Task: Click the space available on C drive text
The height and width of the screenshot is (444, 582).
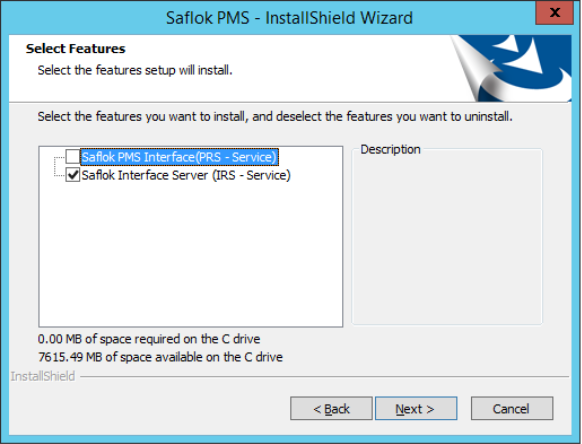Action: click(160, 357)
